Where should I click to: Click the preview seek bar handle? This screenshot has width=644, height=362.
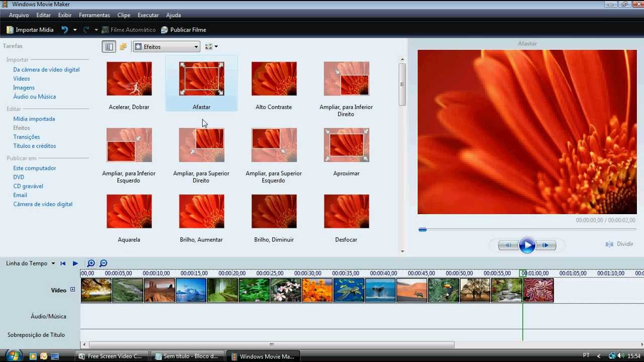click(423, 230)
